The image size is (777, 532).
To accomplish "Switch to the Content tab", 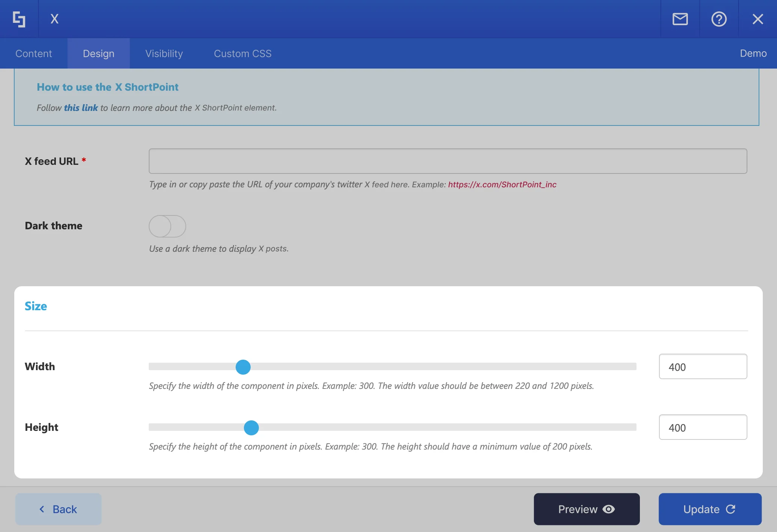I will 34,54.
